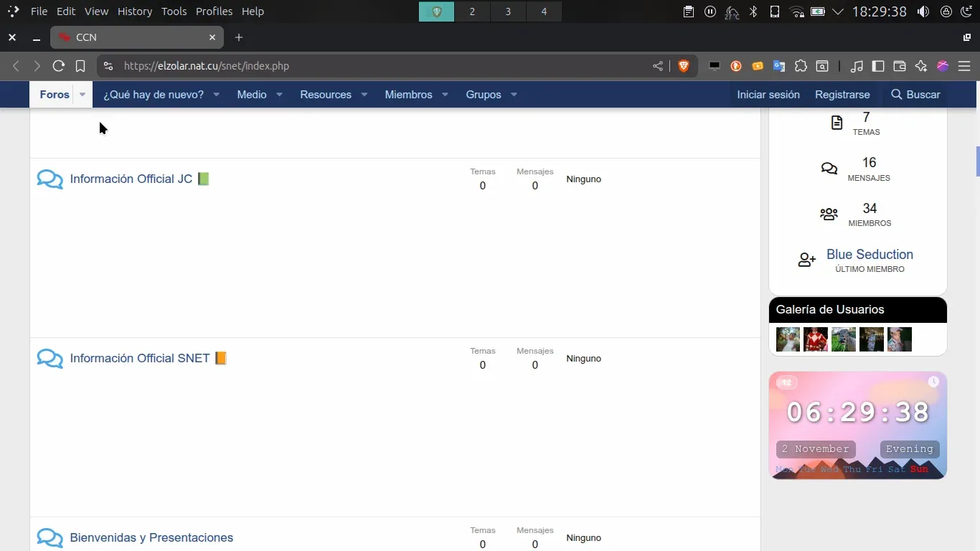Expand the Foros dropdown arrow
Image resolution: width=980 pixels, height=551 pixels.
(x=83, y=95)
